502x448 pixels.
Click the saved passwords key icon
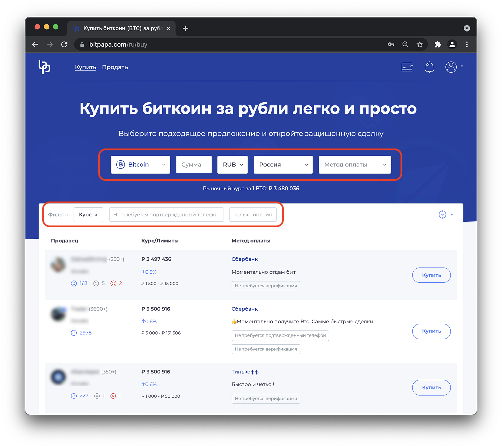(391, 44)
